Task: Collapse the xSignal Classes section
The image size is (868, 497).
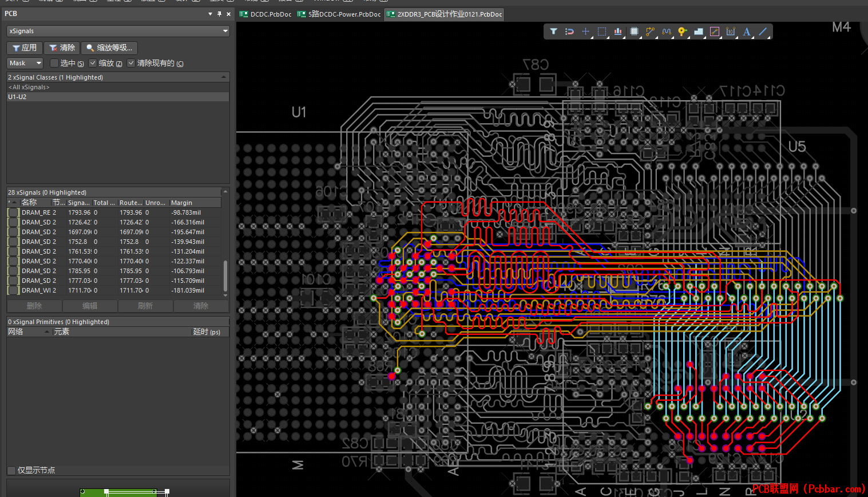Action: pyautogui.click(x=224, y=77)
